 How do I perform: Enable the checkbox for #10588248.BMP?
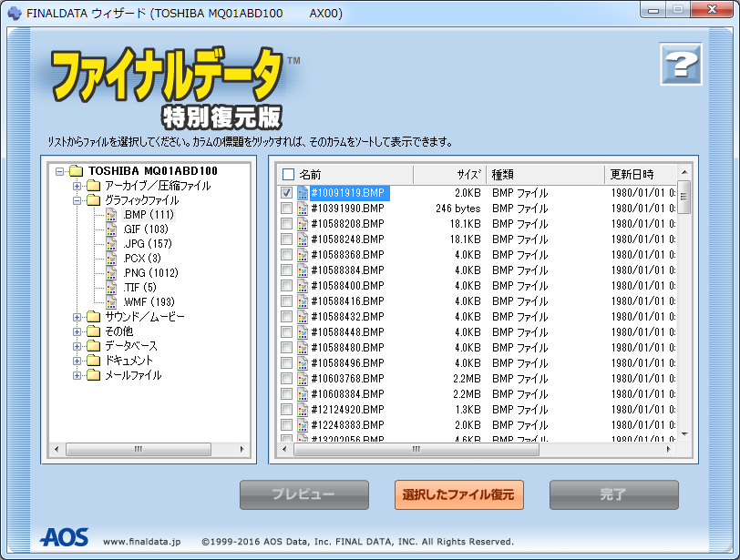(x=286, y=239)
